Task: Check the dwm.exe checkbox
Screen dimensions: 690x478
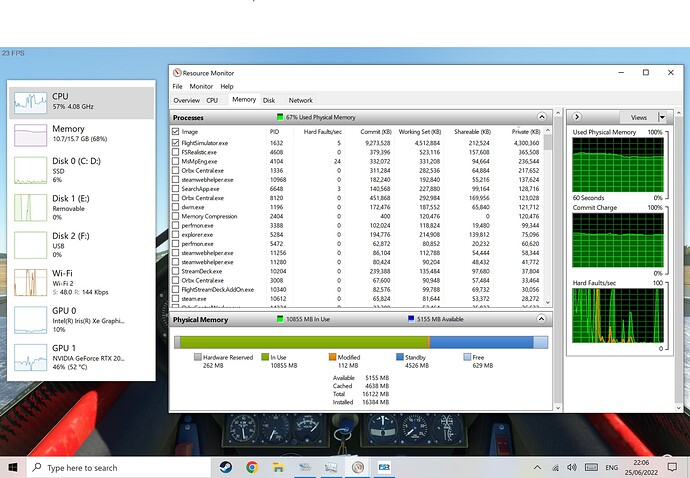Action: [176, 207]
